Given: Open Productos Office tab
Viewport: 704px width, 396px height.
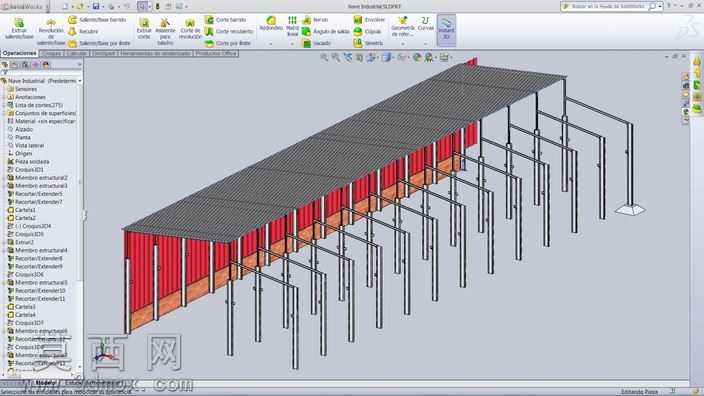Looking at the screenshot, I should coord(216,53).
